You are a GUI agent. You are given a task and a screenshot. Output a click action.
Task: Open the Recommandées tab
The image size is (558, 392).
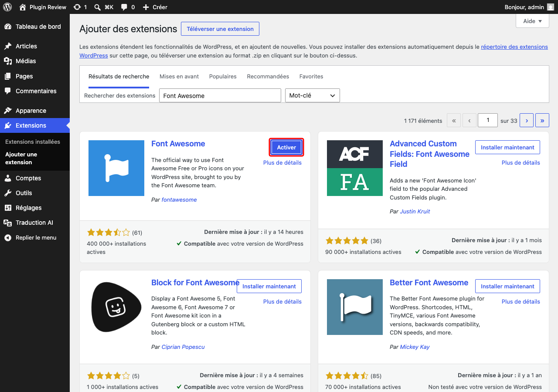(x=268, y=77)
